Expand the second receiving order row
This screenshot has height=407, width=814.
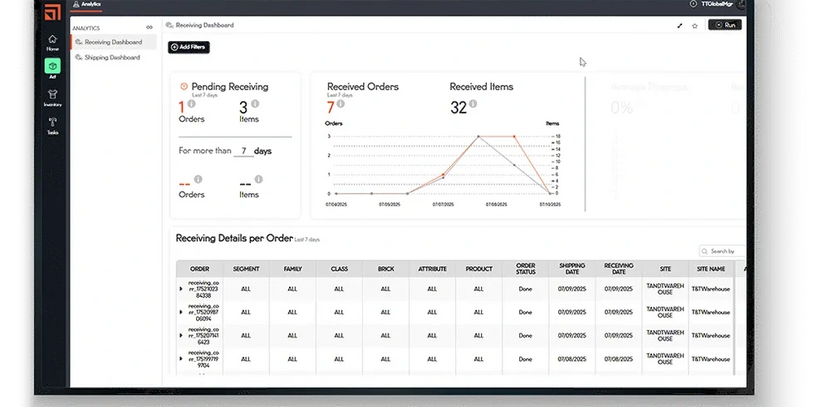[x=181, y=312]
